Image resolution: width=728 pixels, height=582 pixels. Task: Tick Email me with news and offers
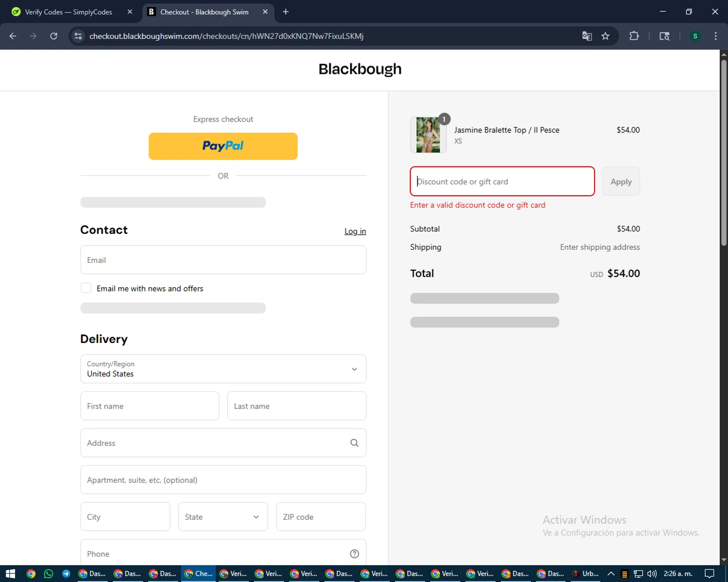click(x=86, y=288)
